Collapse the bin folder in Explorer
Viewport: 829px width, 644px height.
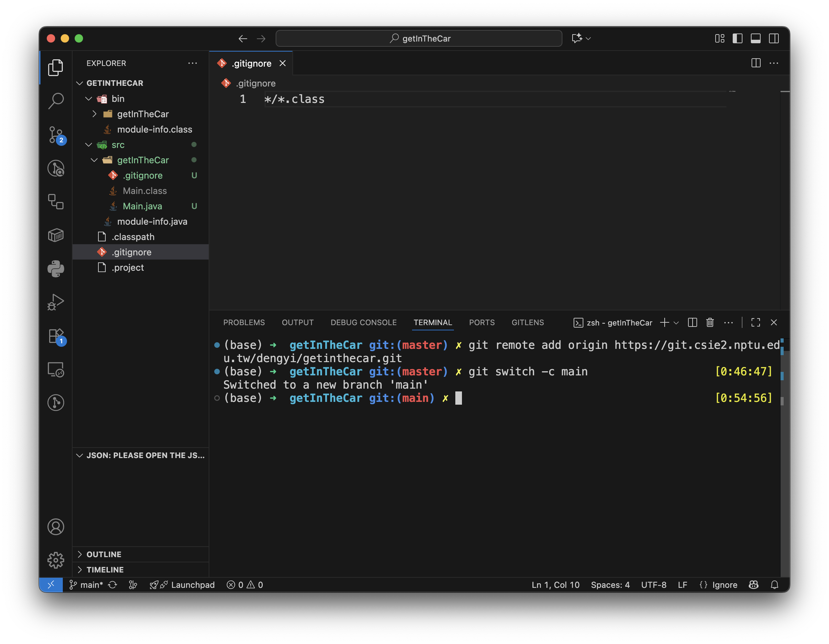(89, 99)
